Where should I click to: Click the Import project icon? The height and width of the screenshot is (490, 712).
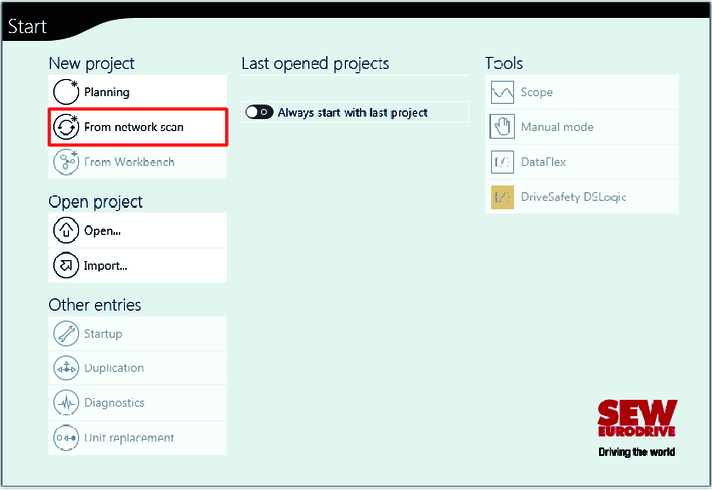(66, 266)
